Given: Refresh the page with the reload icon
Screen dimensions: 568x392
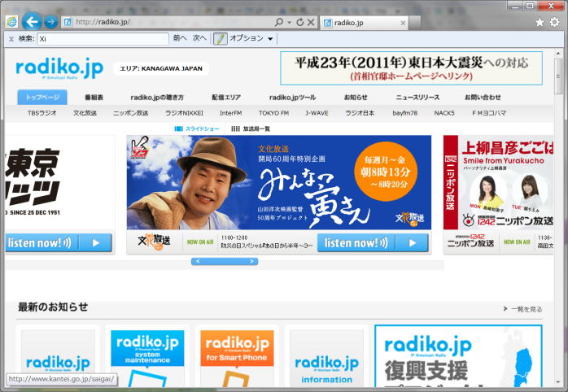Looking at the screenshot, I should 300,23.
